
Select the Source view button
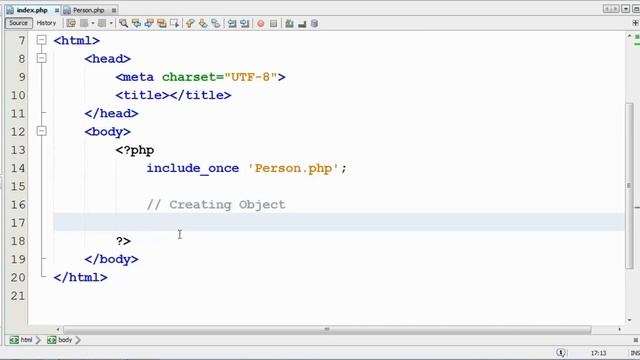coord(18,23)
